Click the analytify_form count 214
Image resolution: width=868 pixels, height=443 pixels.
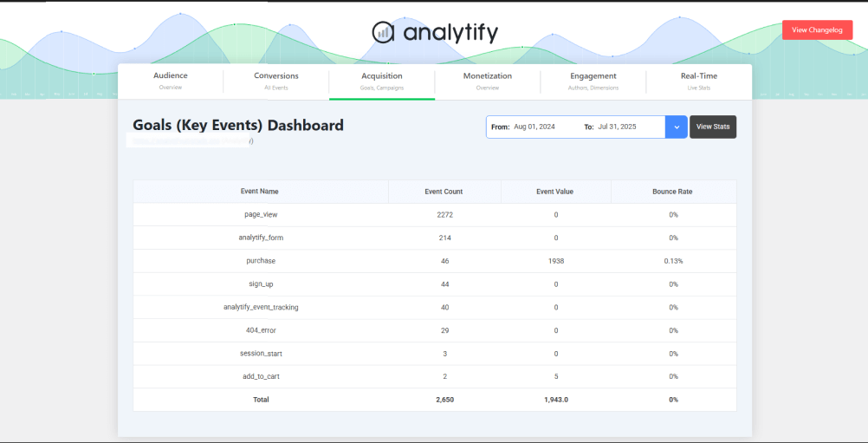(444, 238)
